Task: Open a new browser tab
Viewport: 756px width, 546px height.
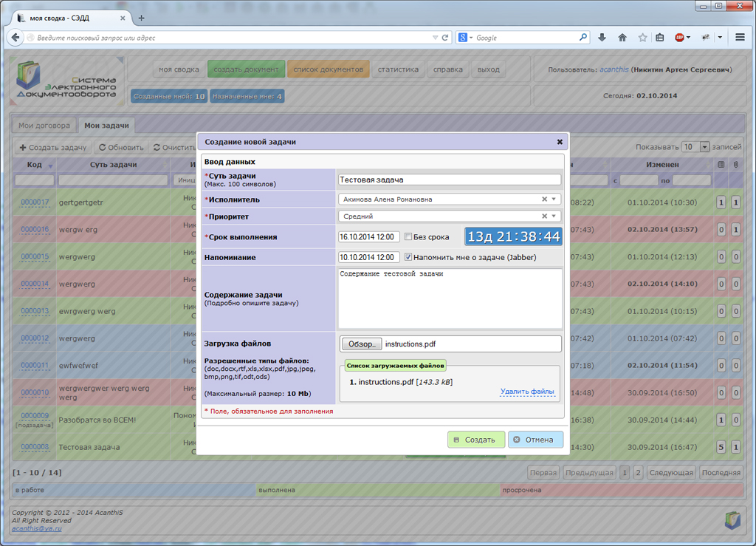Action: point(141,18)
